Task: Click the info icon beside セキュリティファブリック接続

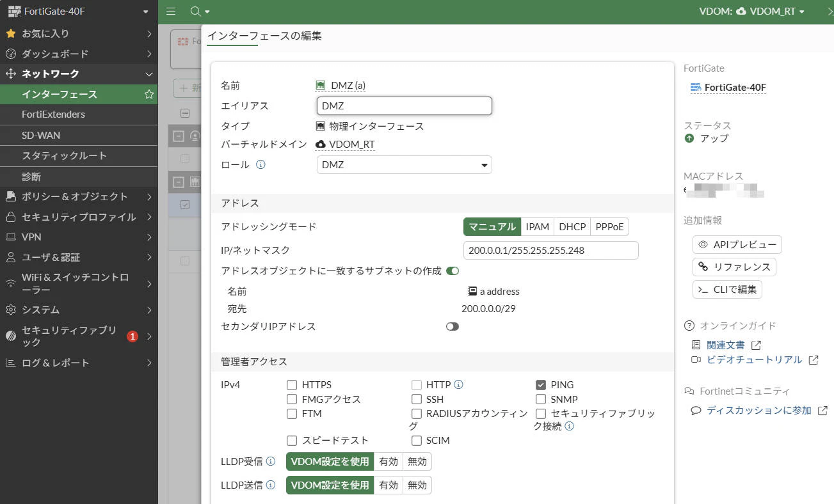Action: pyautogui.click(x=569, y=426)
